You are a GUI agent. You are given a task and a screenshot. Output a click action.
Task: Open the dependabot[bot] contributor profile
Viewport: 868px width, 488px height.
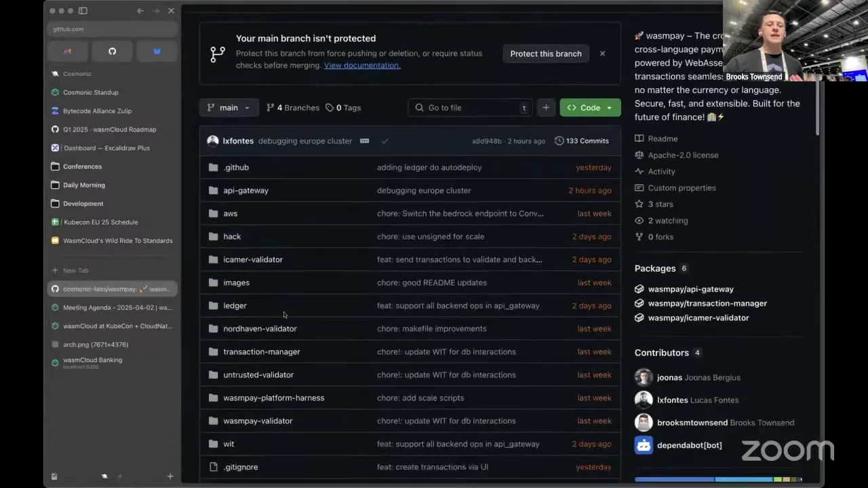(690, 445)
